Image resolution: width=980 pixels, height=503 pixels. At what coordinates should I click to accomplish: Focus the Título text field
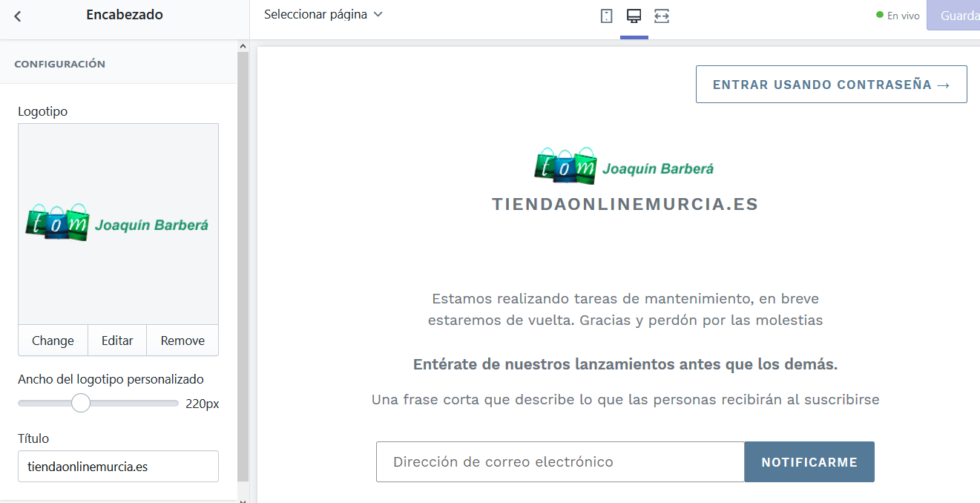point(118,467)
